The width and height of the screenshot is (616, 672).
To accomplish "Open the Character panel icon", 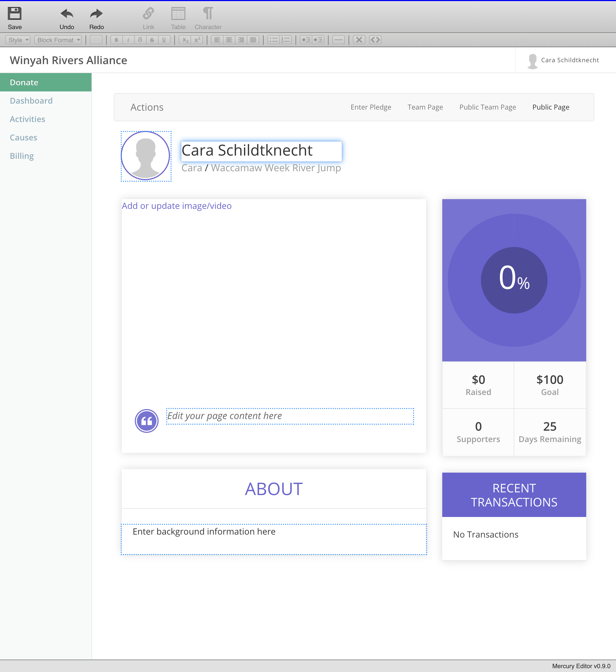I will (x=208, y=14).
